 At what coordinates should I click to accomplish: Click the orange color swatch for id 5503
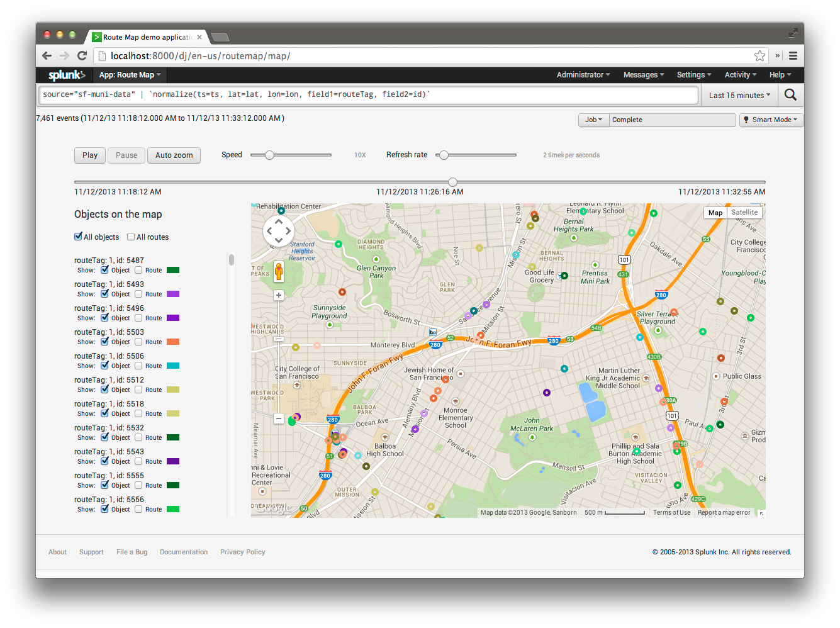point(173,342)
